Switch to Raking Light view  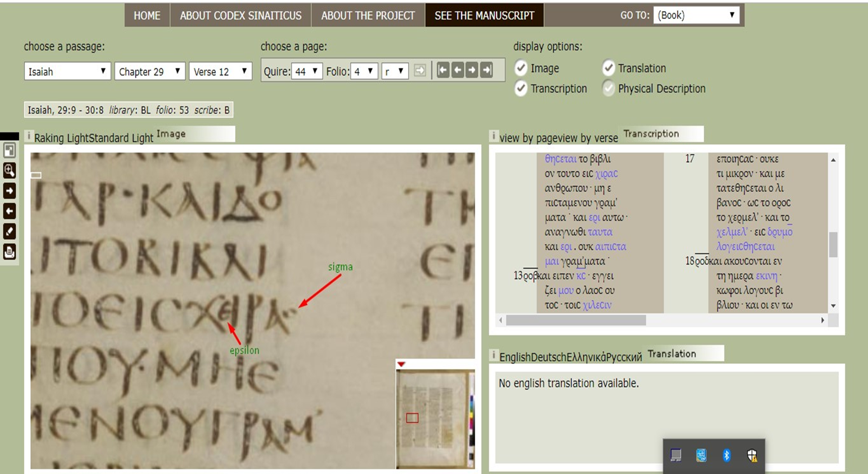tap(62, 138)
